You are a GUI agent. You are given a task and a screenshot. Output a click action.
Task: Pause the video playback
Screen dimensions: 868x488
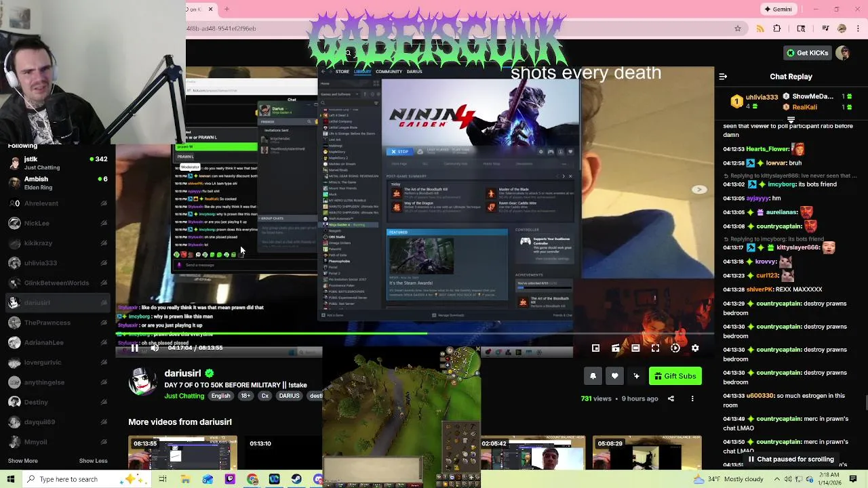click(134, 348)
